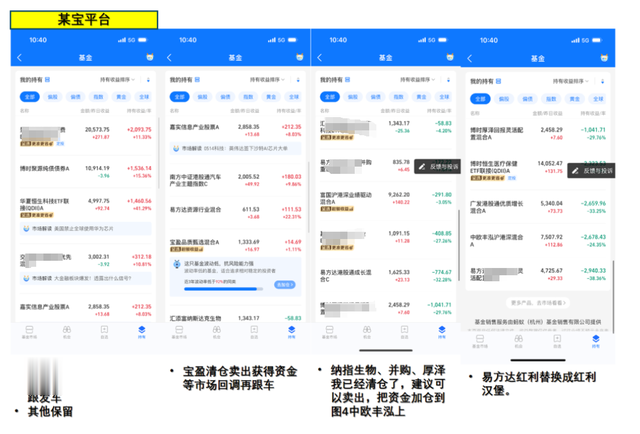Tap back arrow in the first phone screenshot
The image size is (640, 434).
19,58
